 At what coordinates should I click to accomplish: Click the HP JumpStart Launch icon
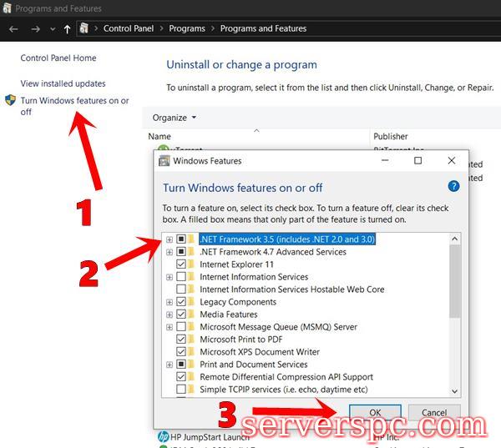[x=163, y=436]
